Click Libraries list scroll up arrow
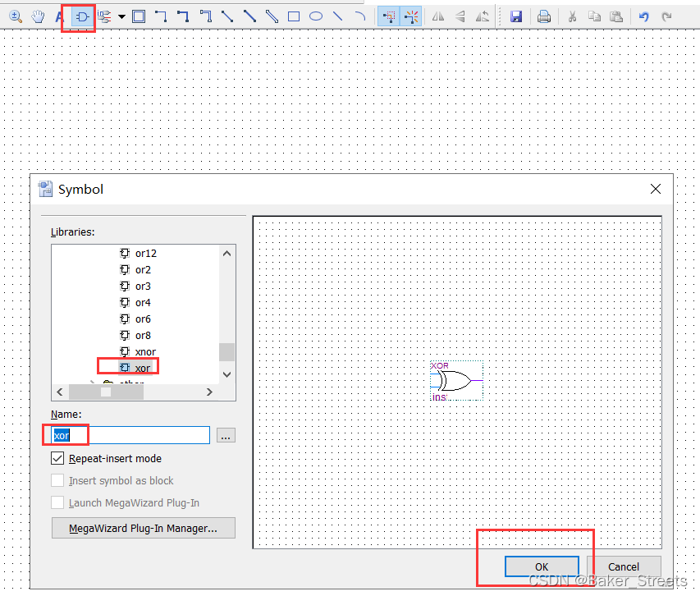 [x=226, y=254]
